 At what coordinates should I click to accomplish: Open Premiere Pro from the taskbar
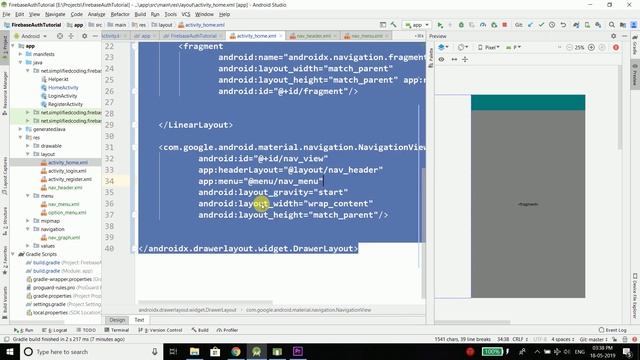(x=298, y=351)
